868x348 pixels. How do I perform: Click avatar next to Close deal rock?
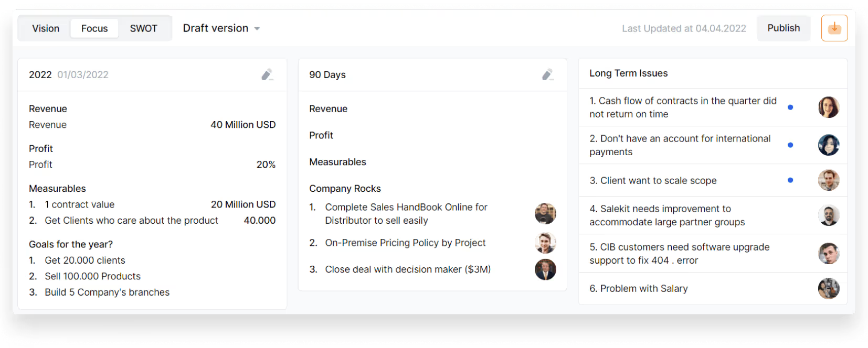click(x=545, y=269)
